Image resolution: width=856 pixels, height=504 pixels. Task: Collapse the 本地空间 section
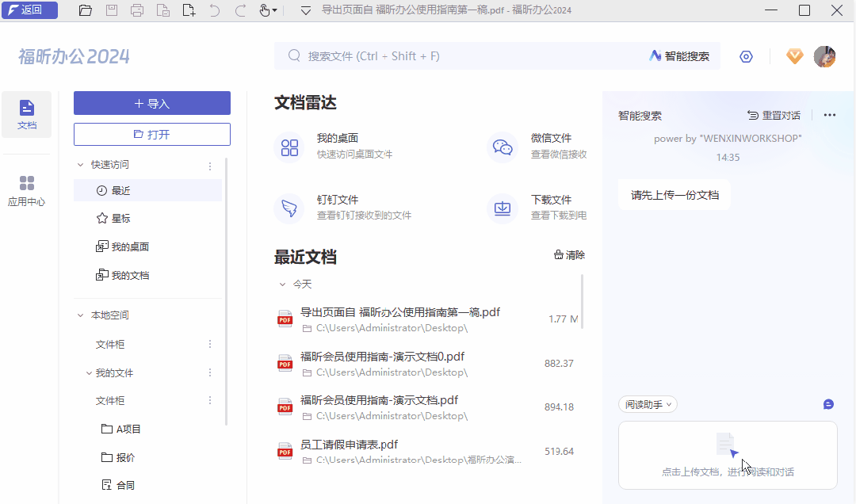point(79,315)
